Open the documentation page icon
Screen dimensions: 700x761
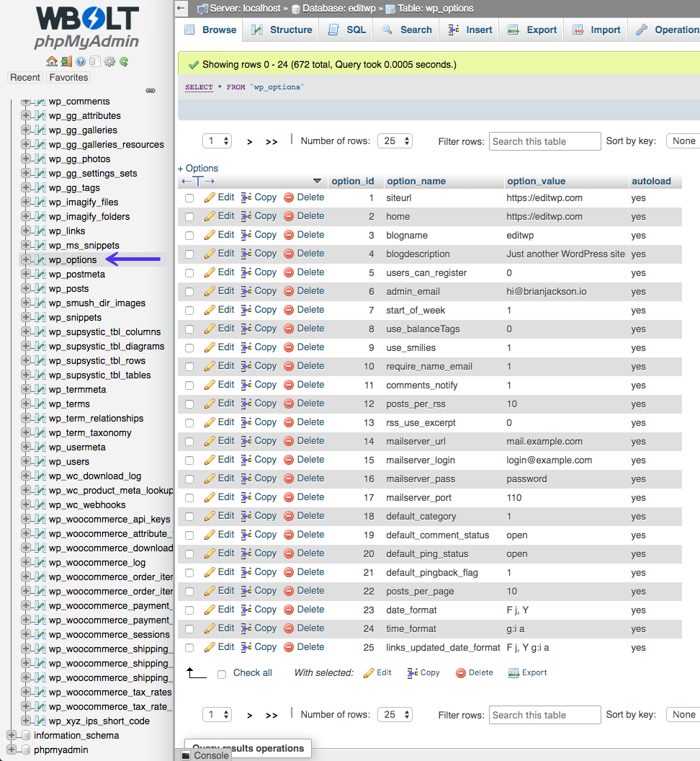coord(94,61)
